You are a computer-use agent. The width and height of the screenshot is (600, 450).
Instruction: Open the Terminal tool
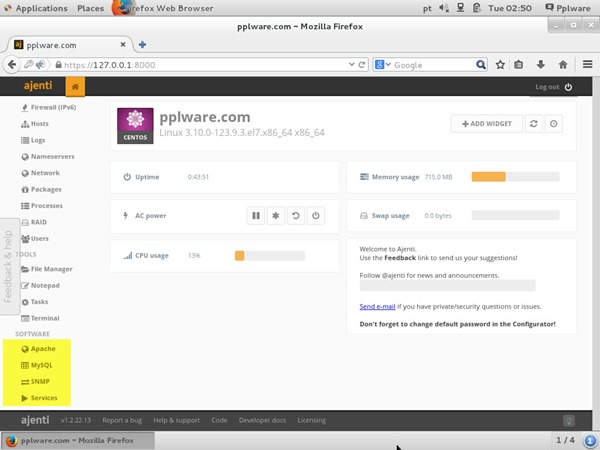pos(40,318)
